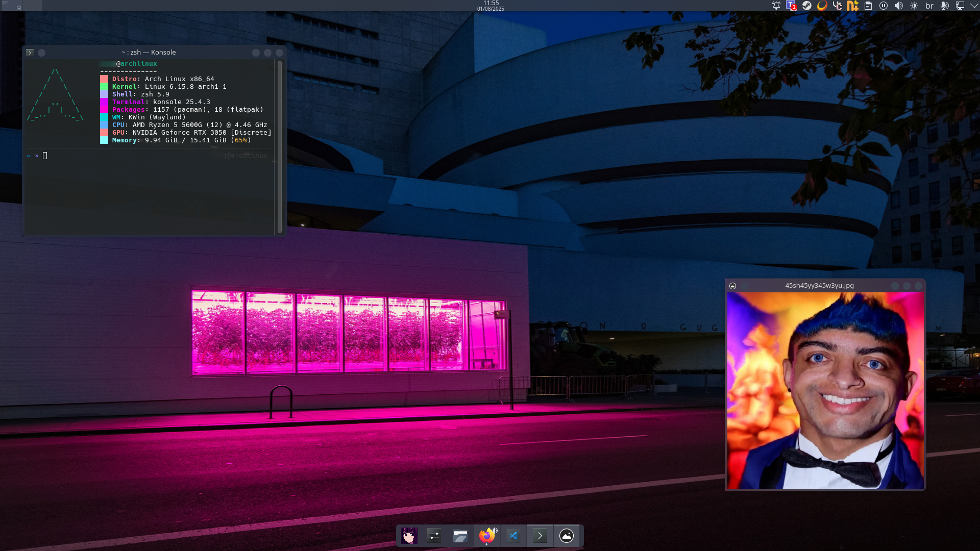Minimize the image viewer window
Image resolution: width=980 pixels, height=551 pixels.
pyautogui.click(x=895, y=286)
